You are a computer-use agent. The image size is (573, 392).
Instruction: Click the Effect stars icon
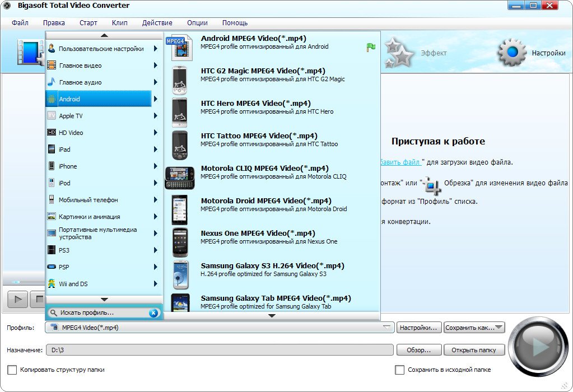pos(400,54)
